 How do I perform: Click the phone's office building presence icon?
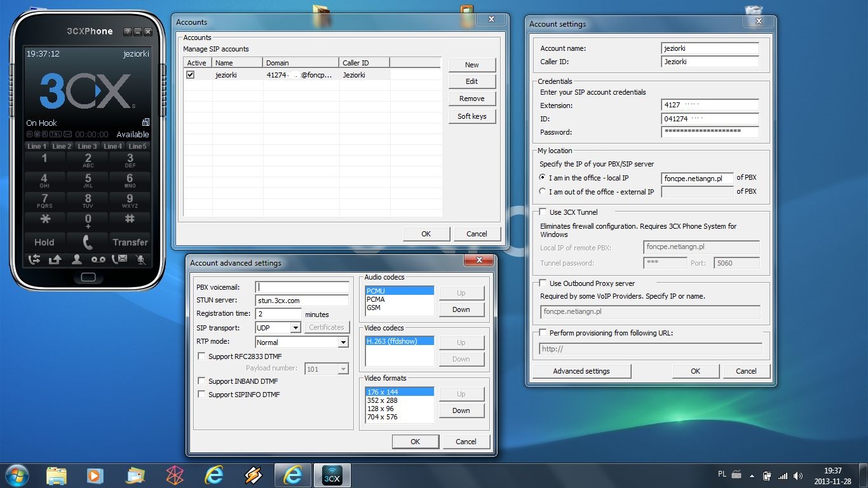pos(146,123)
